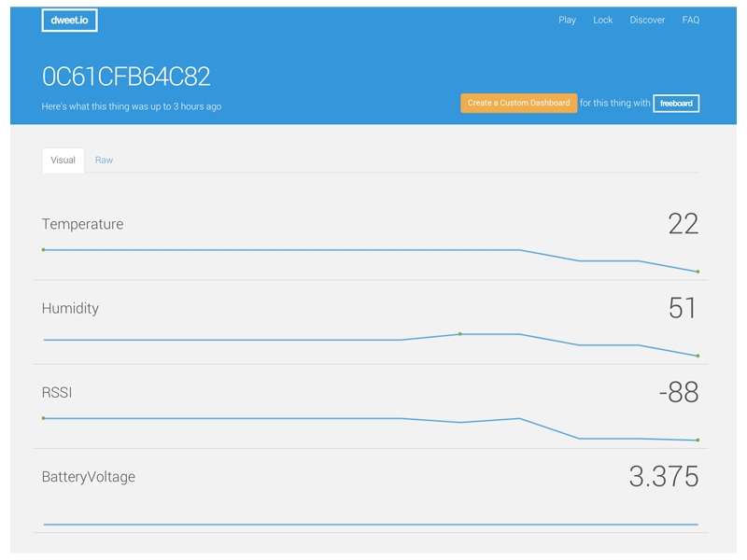Viewport: 747px width, 560px height.
Task: Click the BatteryVoltage sparkline chart
Action: (371, 525)
